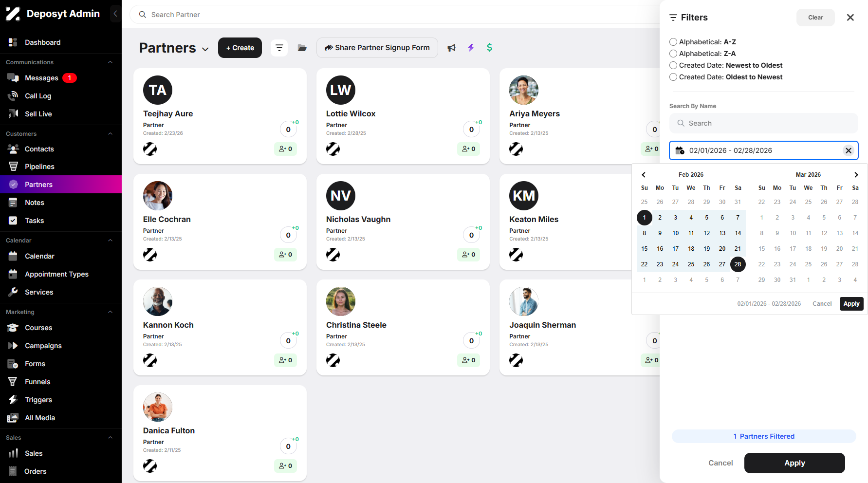Select February 14 in the calendar
The image size is (868, 483).
pos(738,233)
